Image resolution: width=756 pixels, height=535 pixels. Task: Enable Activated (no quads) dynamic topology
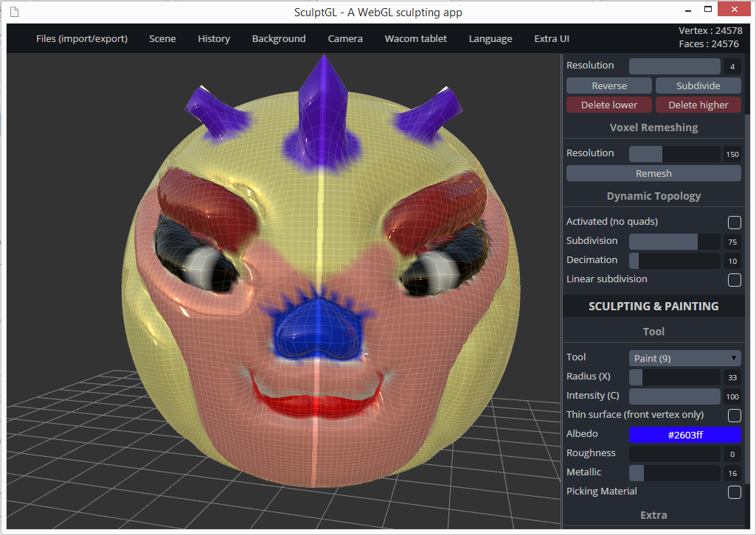point(735,222)
